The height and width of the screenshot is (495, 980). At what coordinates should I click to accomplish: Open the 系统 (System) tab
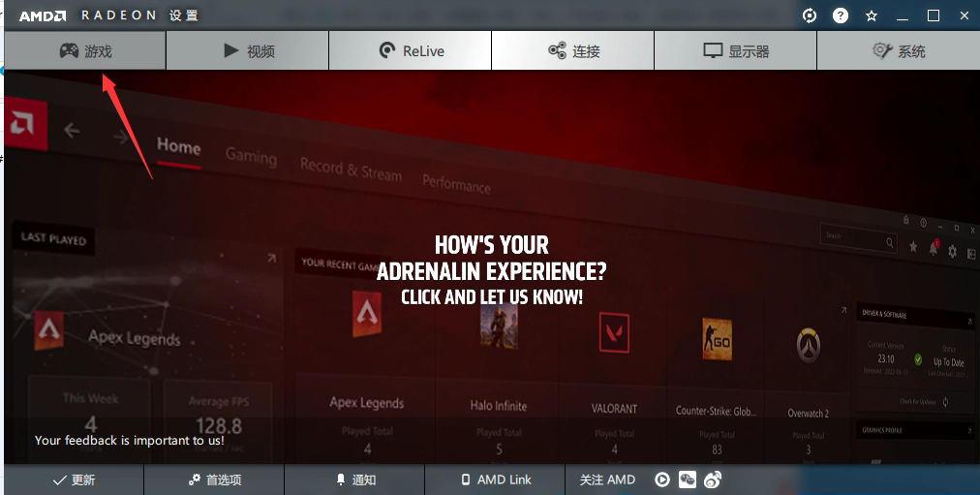pyautogui.click(x=898, y=50)
